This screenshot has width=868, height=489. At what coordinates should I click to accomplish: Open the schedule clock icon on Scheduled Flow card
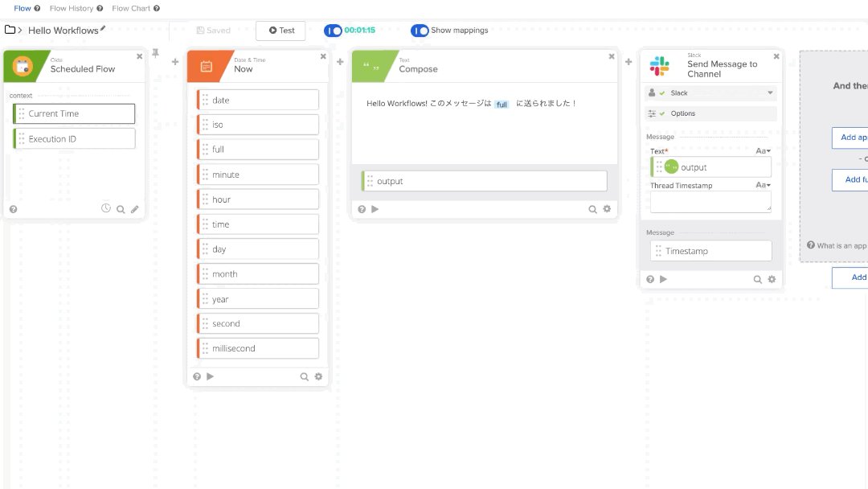[106, 208]
